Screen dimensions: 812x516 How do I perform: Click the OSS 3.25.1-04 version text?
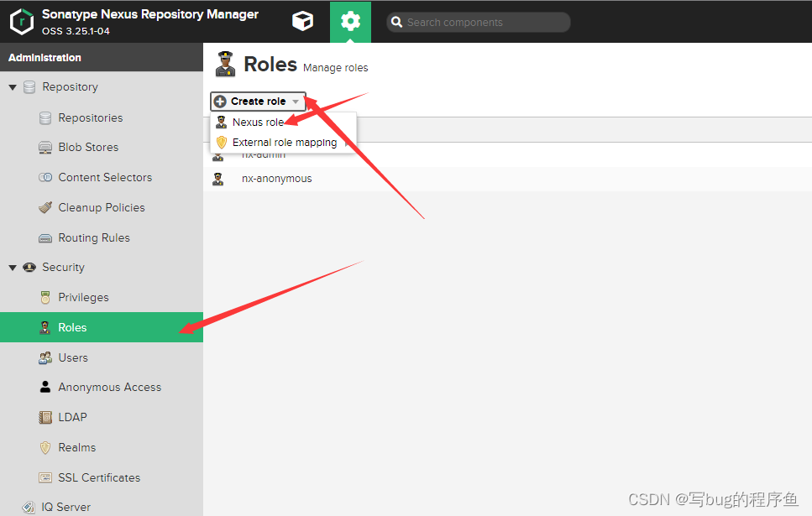click(76, 31)
